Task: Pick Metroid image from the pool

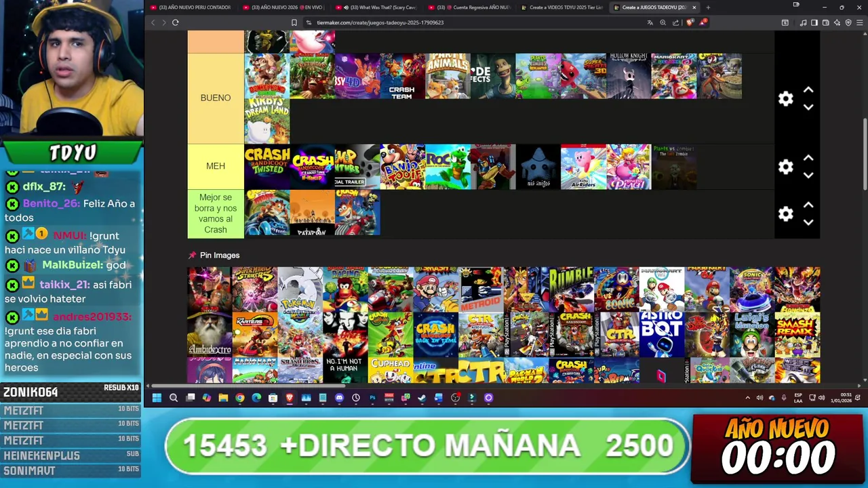Action: (x=481, y=289)
